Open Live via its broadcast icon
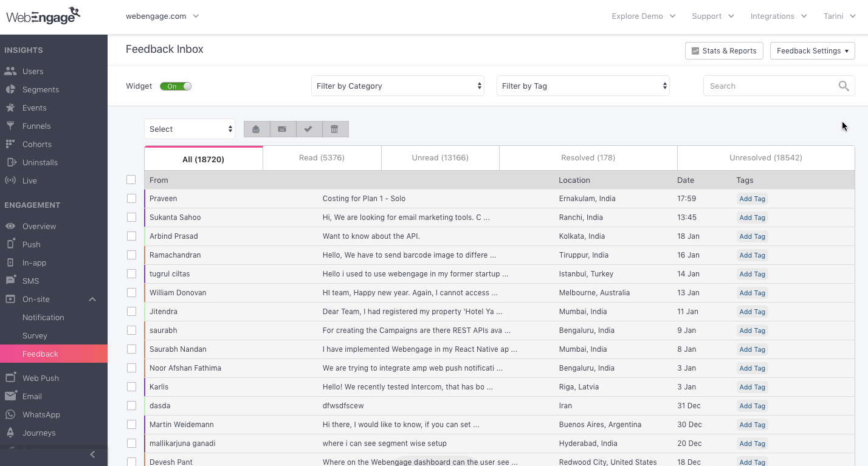The width and height of the screenshot is (868, 466). pyautogui.click(x=10, y=180)
